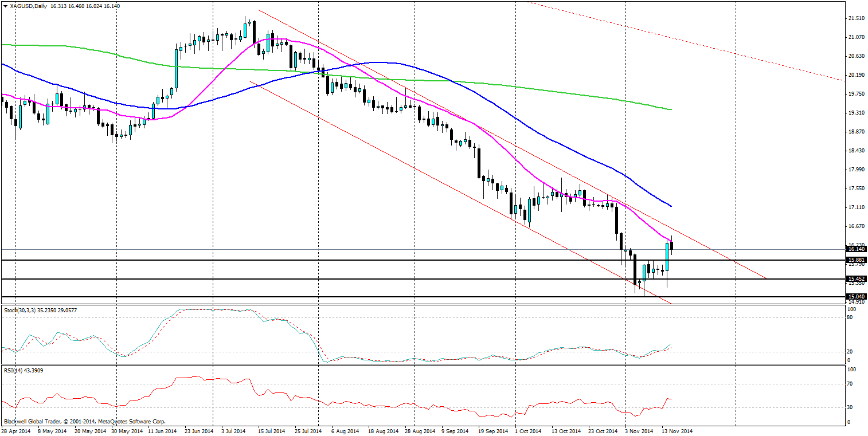Click the 16.670 price axis value
The image size is (868, 436).
click(857, 226)
